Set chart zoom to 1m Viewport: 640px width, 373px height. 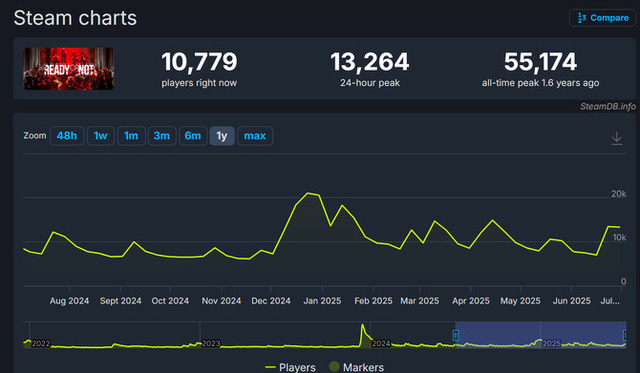click(131, 136)
